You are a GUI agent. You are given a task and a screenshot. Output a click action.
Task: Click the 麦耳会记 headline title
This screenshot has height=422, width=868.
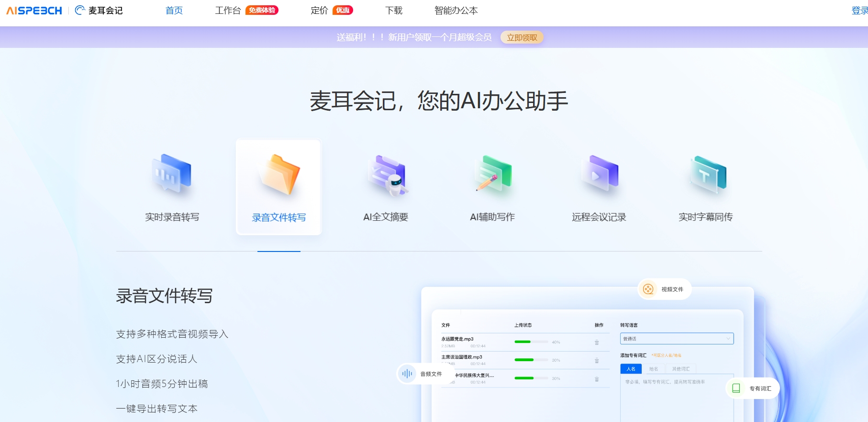pos(439,101)
